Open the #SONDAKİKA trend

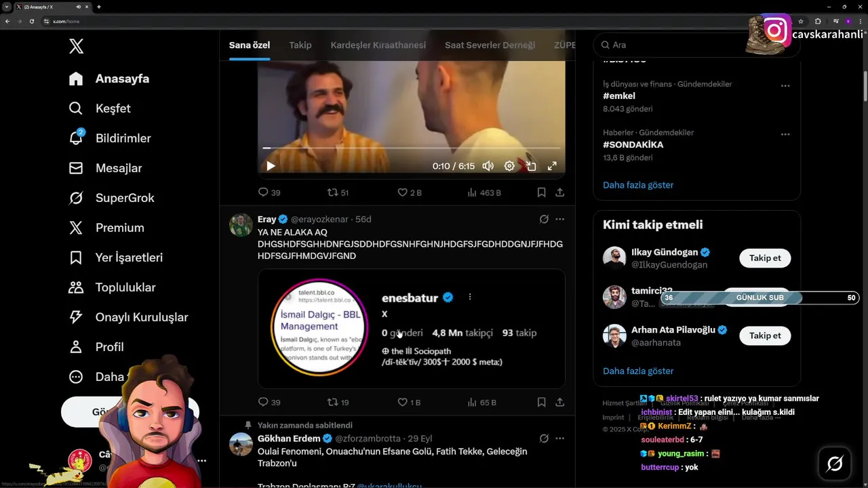coord(633,145)
